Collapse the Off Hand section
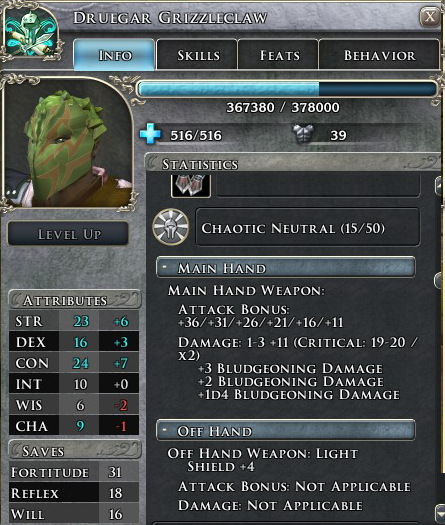445x525 pixels. click(x=165, y=430)
